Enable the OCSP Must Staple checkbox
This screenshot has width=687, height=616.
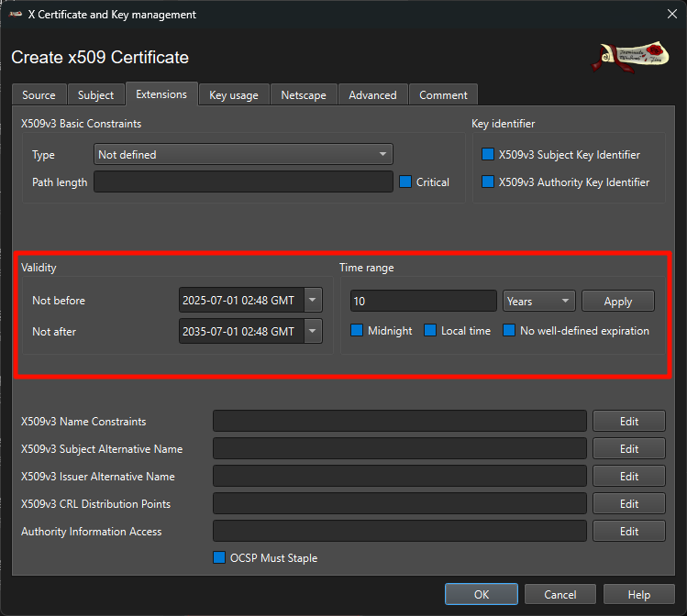(x=219, y=557)
